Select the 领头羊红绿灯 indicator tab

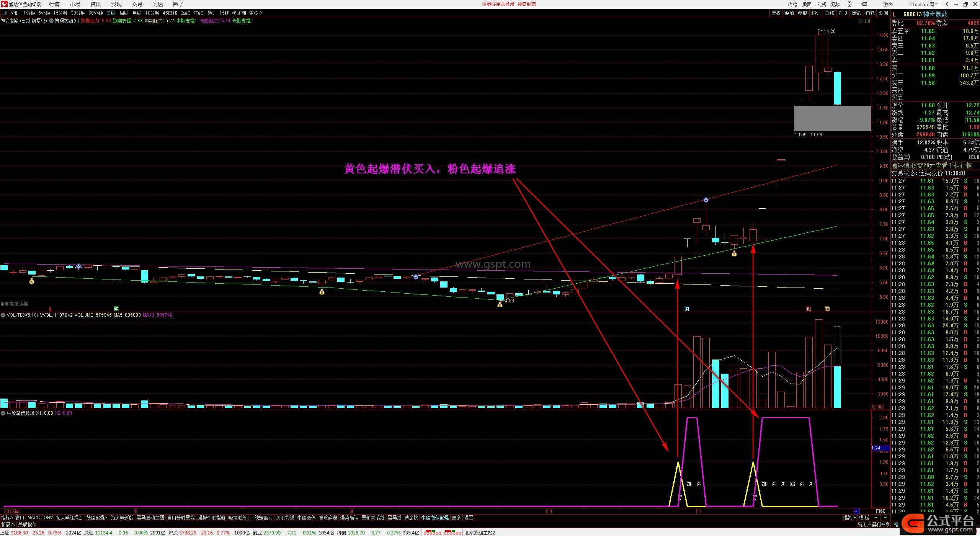pyautogui.click(x=69, y=518)
